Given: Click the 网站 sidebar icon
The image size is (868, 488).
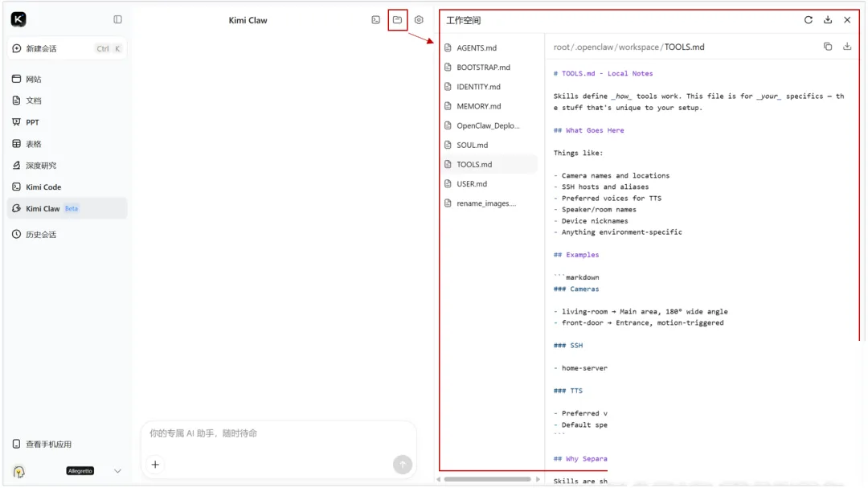Looking at the screenshot, I should (x=17, y=80).
